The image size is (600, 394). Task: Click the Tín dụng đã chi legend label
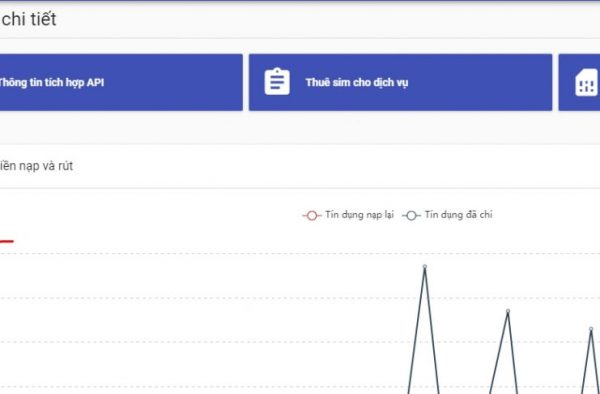coord(458,215)
